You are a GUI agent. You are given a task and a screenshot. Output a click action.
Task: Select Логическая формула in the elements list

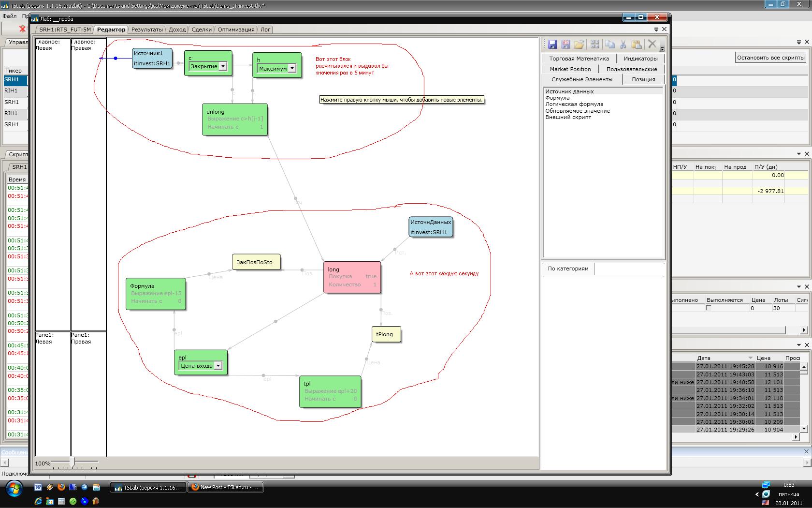point(574,104)
